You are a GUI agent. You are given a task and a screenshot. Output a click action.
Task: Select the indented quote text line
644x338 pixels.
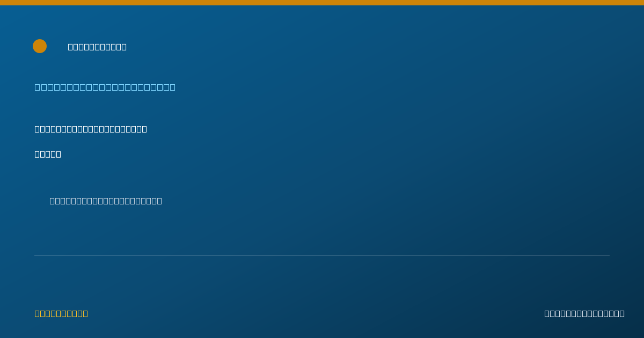pos(106,201)
